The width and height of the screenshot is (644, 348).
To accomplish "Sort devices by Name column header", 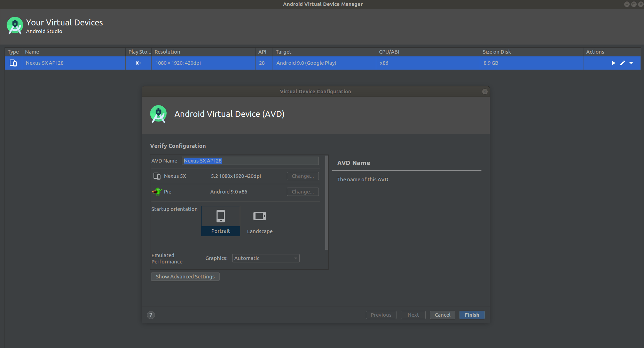I will coord(74,52).
